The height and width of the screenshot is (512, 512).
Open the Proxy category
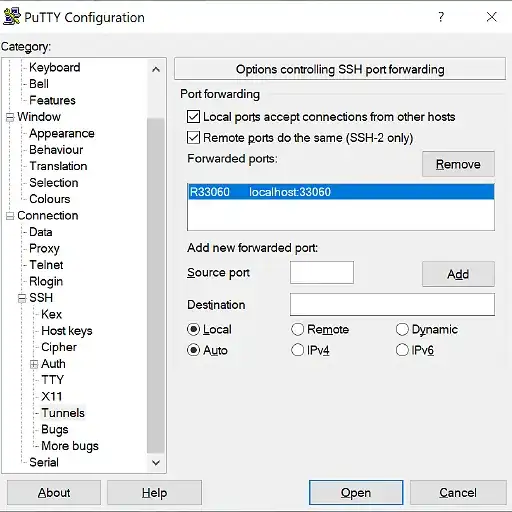pyautogui.click(x=44, y=248)
